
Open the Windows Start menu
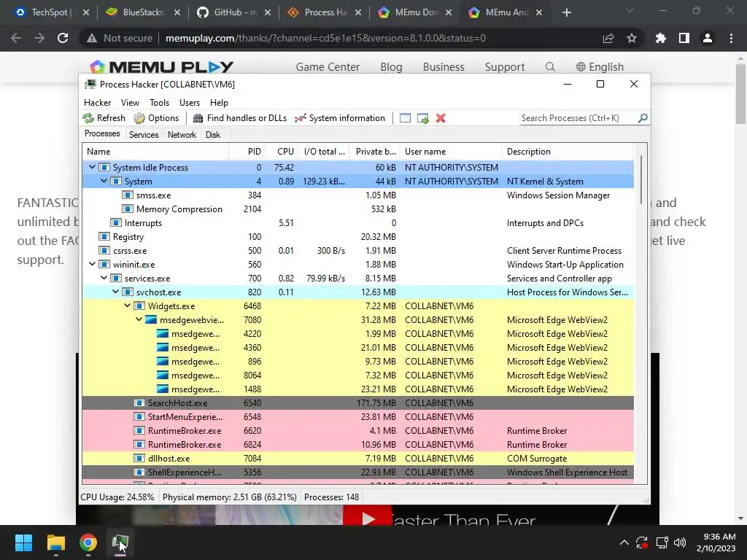[23, 542]
